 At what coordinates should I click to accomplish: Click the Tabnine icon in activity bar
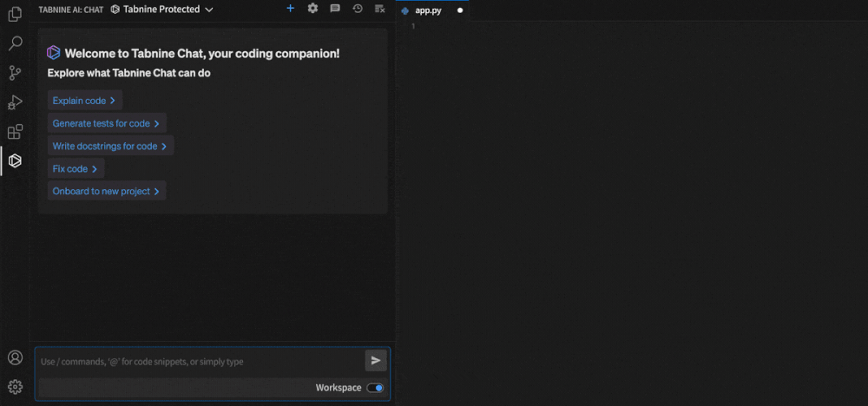coord(15,160)
